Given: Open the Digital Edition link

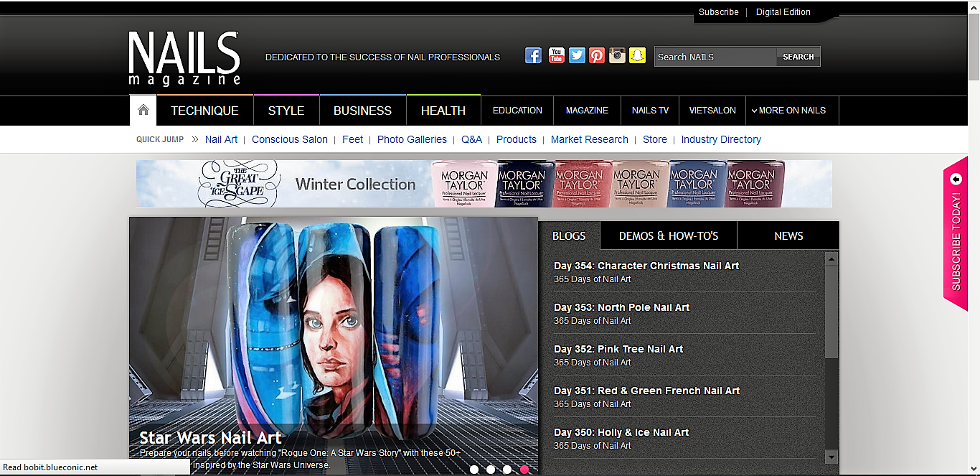Looking at the screenshot, I should click(x=783, y=12).
